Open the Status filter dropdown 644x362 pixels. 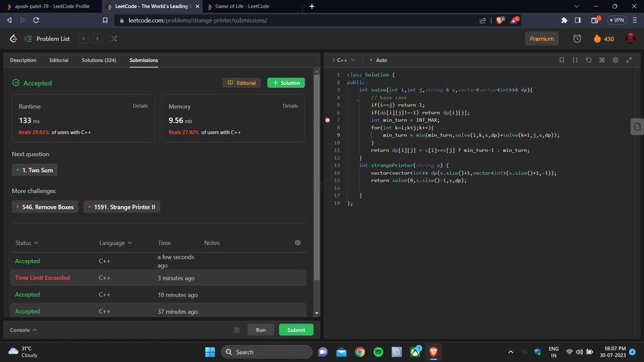tap(27, 243)
